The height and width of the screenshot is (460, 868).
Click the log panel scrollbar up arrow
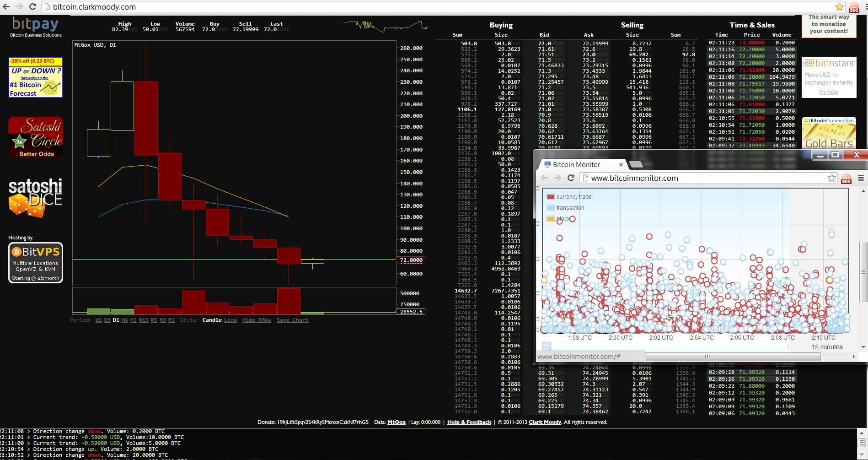(862, 433)
